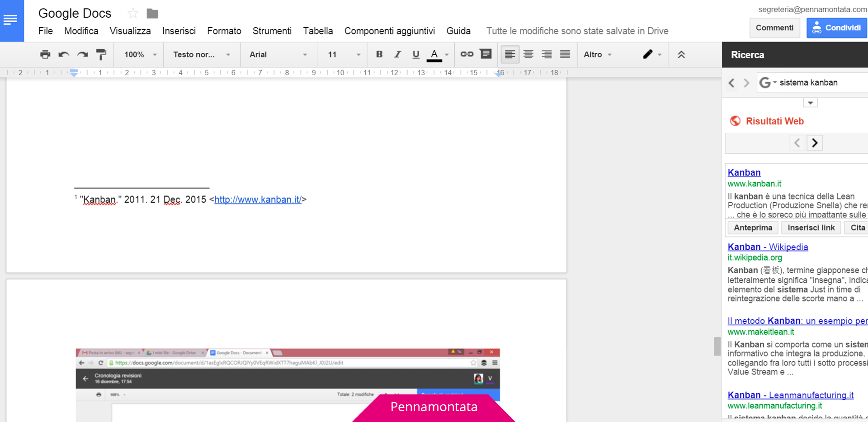This screenshot has height=422, width=868.
Task: Select the Stampa (print) tool
Action: coord(45,54)
